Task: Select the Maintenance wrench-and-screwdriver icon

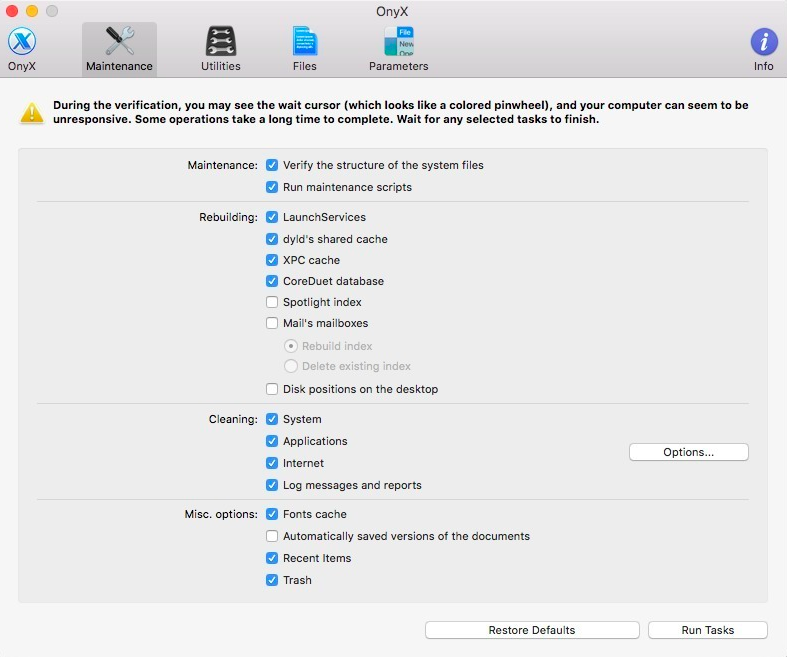Action: (x=119, y=41)
